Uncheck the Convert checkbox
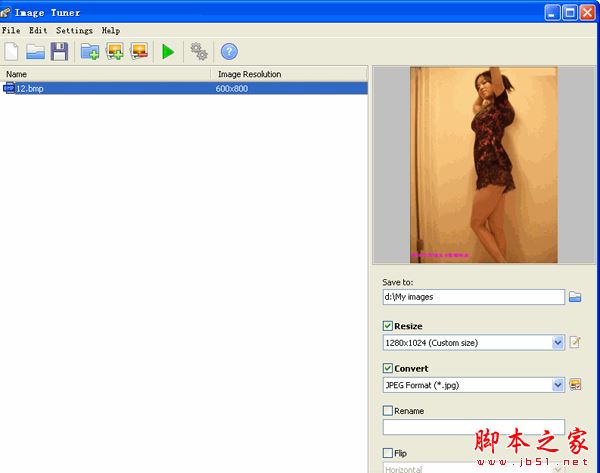Screen dimensions: 600x473 click(388, 368)
